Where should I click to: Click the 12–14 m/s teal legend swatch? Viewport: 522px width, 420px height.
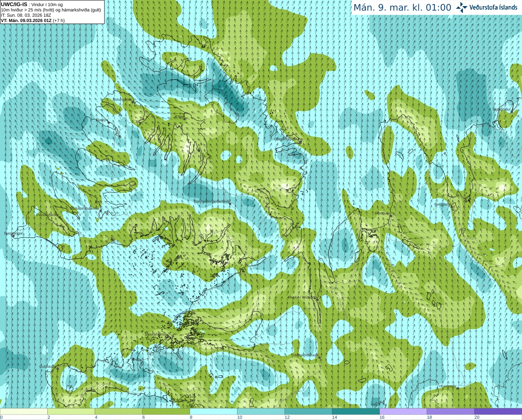click(x=308, y=411)
